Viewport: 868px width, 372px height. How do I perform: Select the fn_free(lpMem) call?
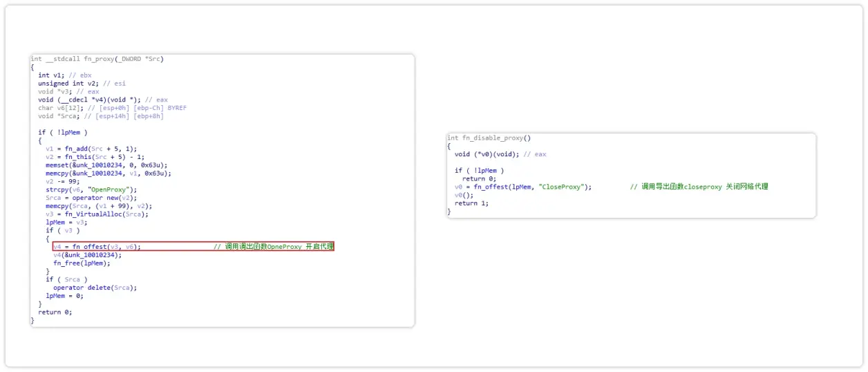pyautogui.click(x=82, y=263)
